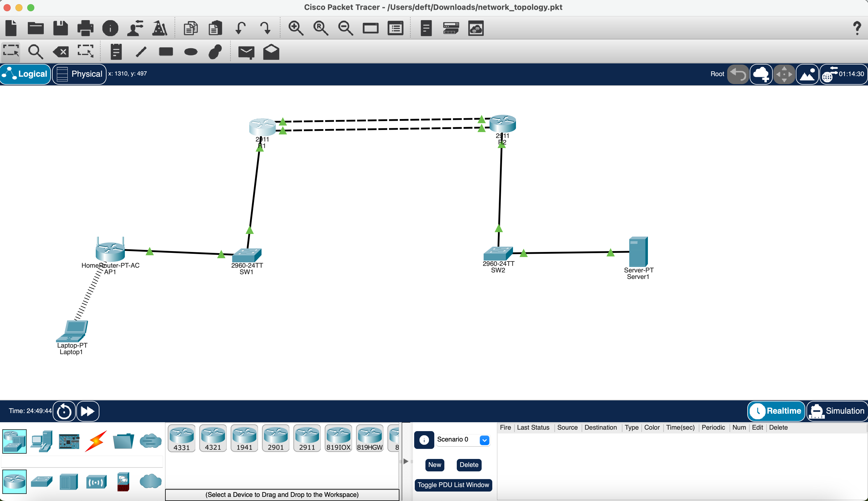Select the Draw Ellipse tool
This screenshot has width=868, height=501.
coord(191,52)
